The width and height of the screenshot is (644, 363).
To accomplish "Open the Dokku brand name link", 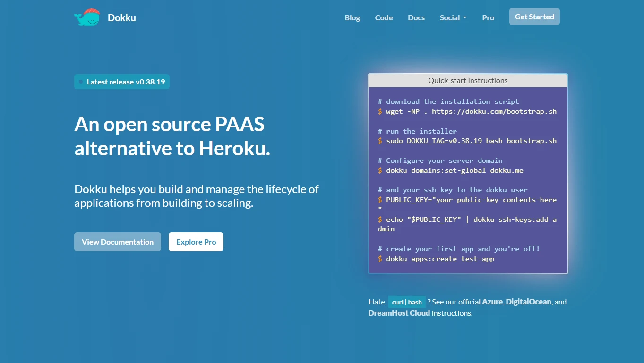I will (x=122, y=18).
